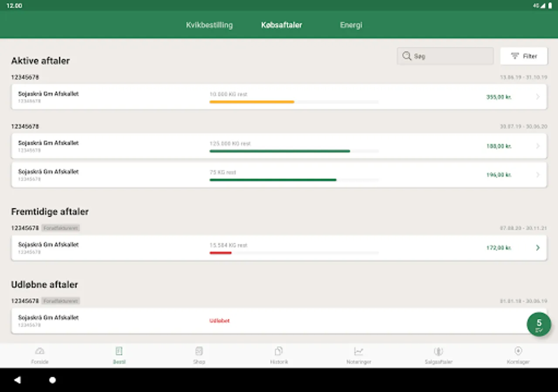This screenshot has height=392, width=558.
Task: Tap the battery icon in status bar
Action: click(550, 6)
